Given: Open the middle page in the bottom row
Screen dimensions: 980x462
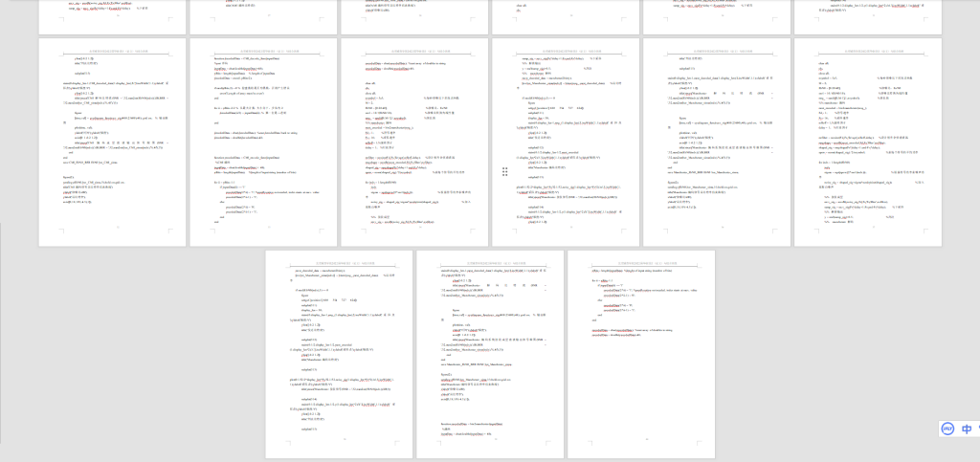Looking at the screenshot, I should [489, 354].
